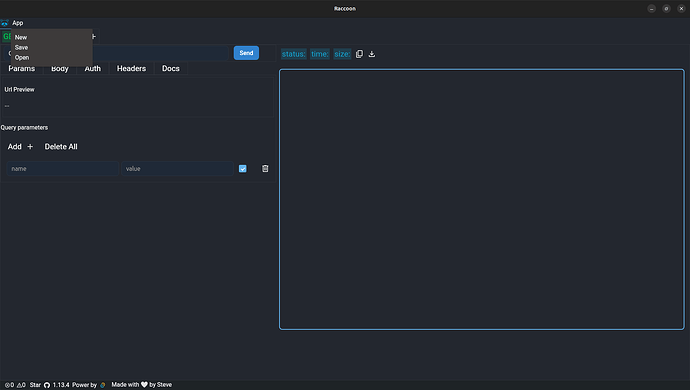Switch to the Docs tab
The image size is (690, 390).
tap(171, 69)
